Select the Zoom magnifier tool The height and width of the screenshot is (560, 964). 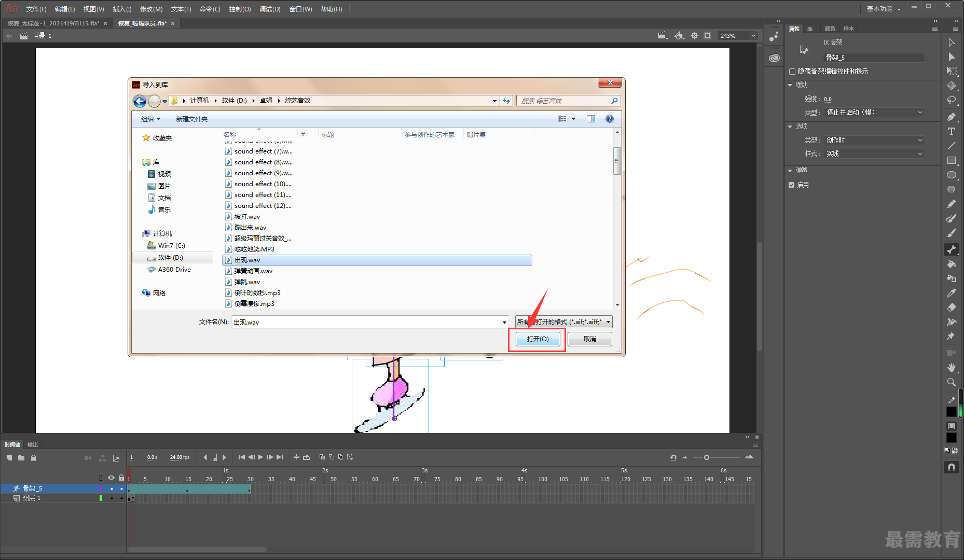(952, 382)
